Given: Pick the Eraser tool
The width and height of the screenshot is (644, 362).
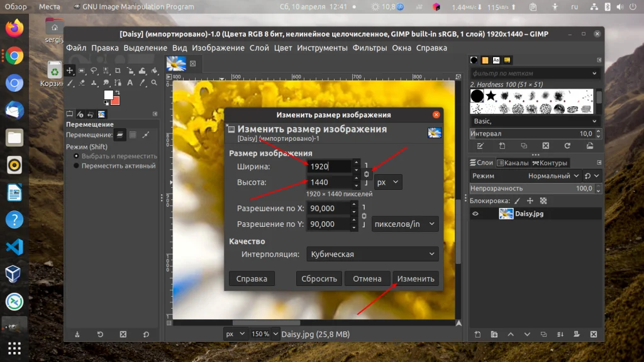Looking at the screenshot, I should pyautogui.click(x=82, y=82).
